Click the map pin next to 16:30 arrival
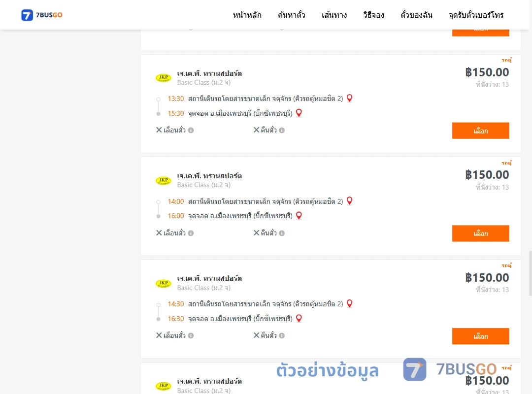Viewport: 532px width, 394px height. coord(299,318)
